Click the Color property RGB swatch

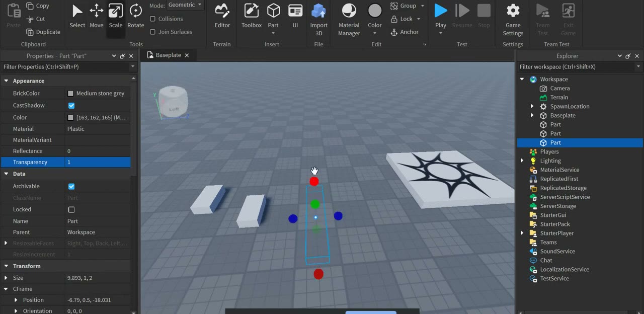tap(70, 118)
